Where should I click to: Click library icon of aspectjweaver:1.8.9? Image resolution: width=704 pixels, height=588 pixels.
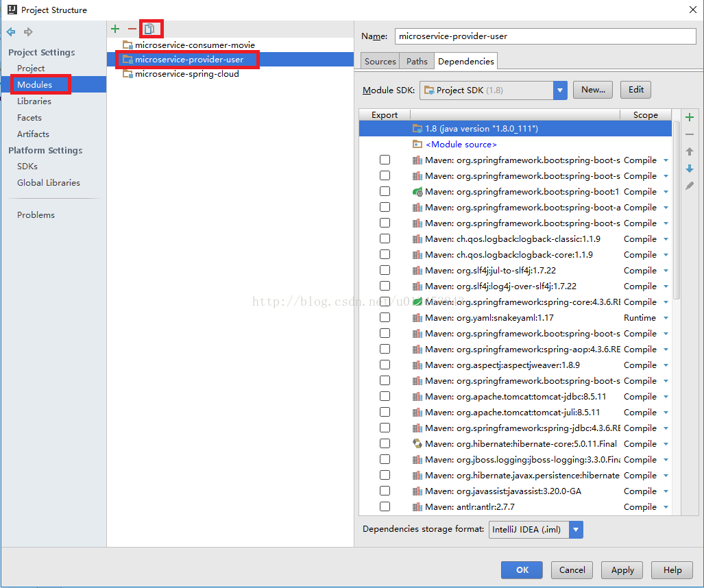[417, 365]
